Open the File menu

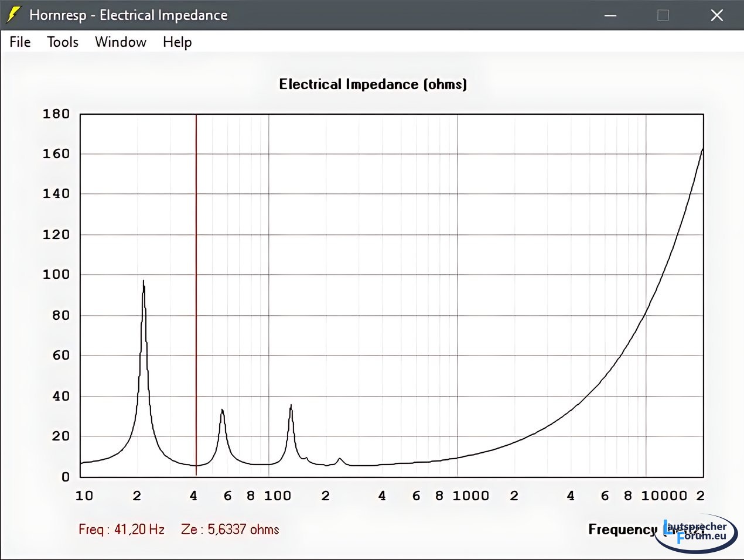pyautogui.click(x=20, y=42)
